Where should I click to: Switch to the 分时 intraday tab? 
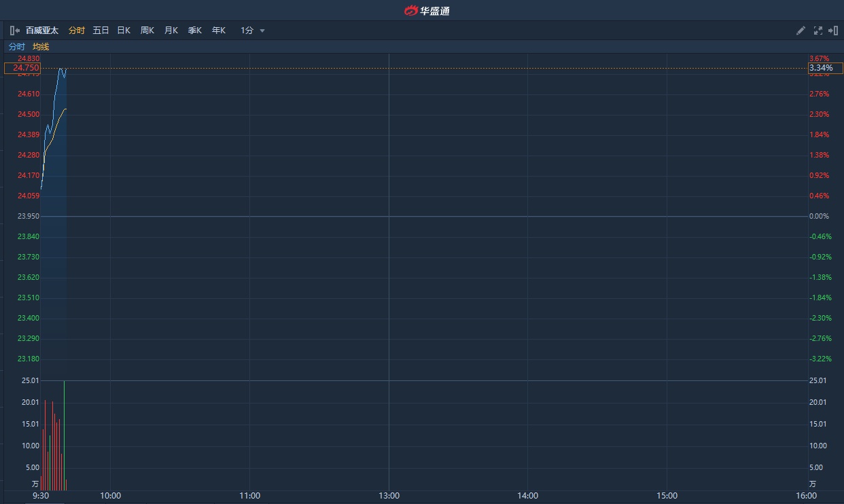click(77, 31)
